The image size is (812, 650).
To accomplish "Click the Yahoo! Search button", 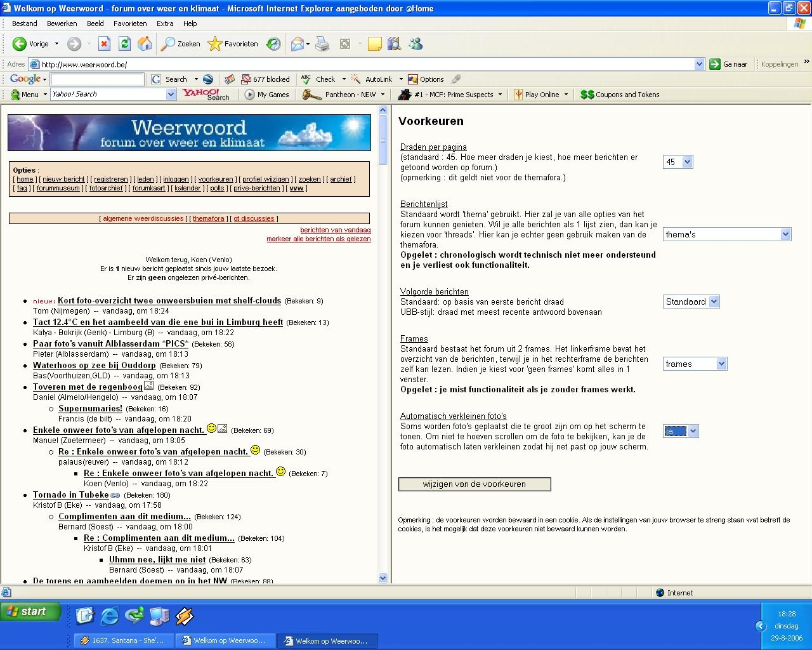I will click(206, 95).
